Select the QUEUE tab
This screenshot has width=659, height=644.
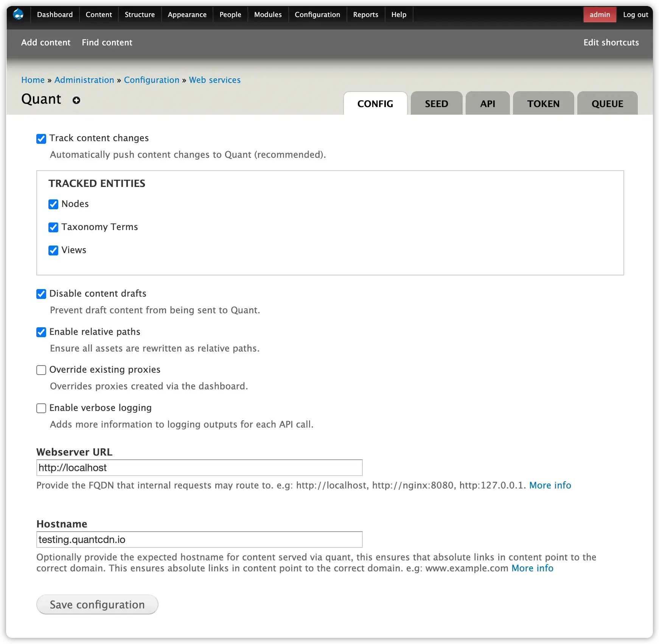coord(607,103)
